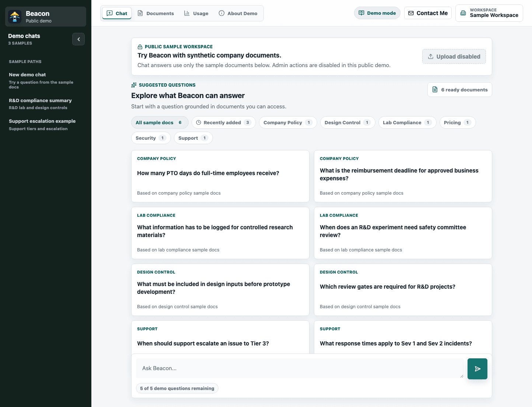Ask how many PTO days employees receive
Image resolution: width=532 pixels, height=407 pixels.
(220, 176)
